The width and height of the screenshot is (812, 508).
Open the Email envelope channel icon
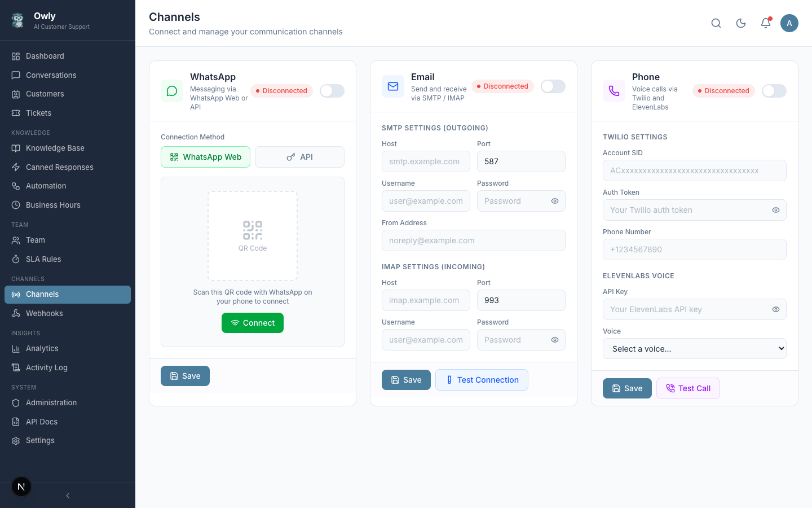(393, 86)
